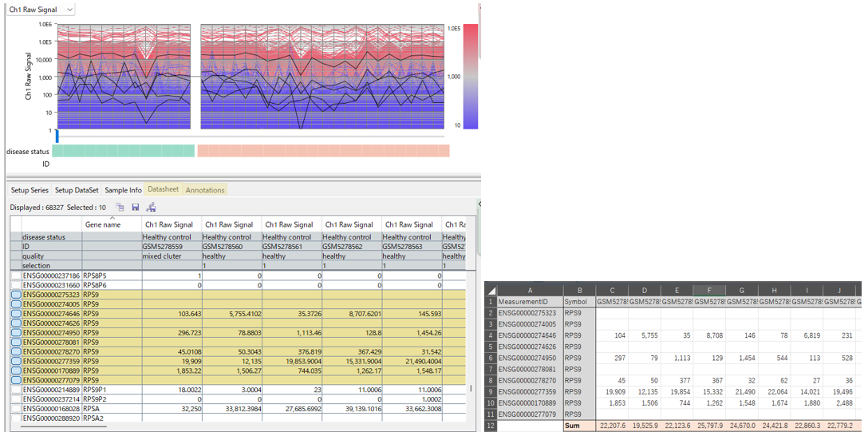
Task: Click the ENSG00000168028 ID cell
Action: tap(52, 408)
